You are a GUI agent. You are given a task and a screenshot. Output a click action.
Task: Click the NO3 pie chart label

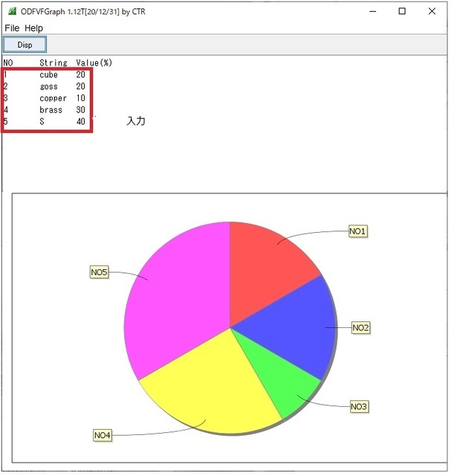(359, 407)
